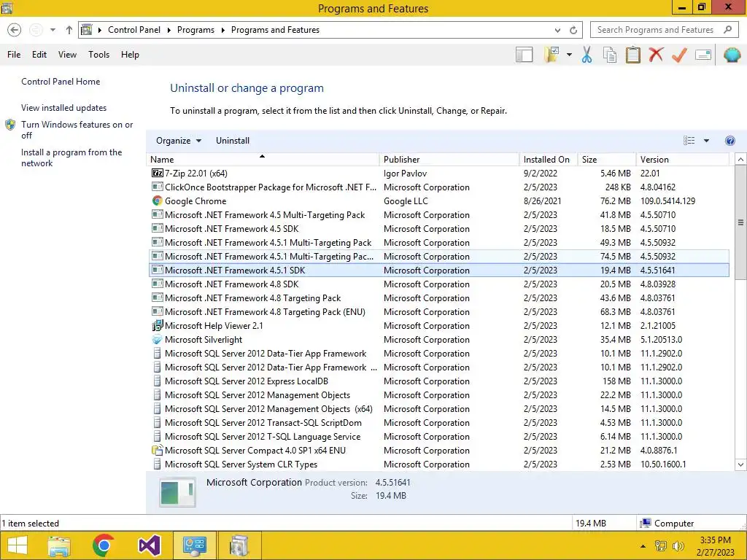Open the Organize dropdown
This screenshot has width=747, height=560.
point(179,141)
